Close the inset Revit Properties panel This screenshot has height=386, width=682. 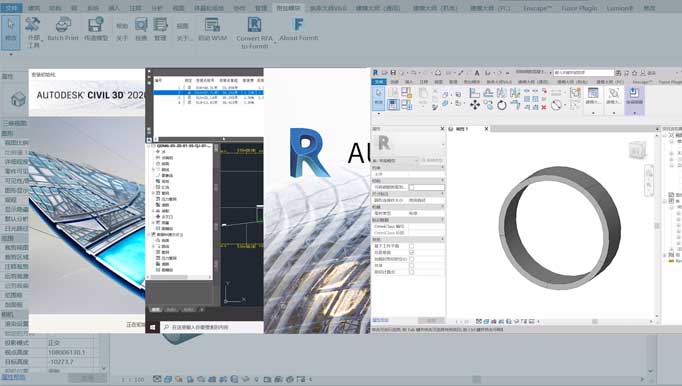click(x=442, y=129)
